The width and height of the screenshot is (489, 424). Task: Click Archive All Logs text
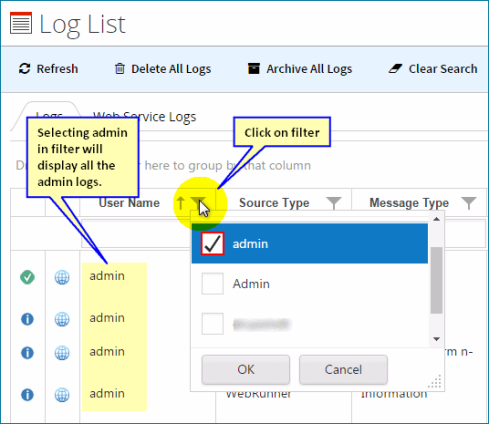(309, 69)
